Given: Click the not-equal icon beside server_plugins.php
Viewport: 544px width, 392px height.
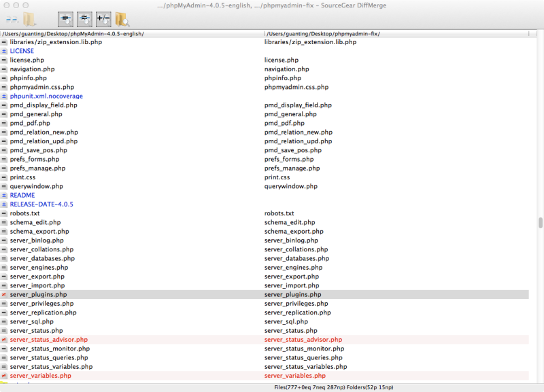Looking at the screenshot, I should tap(4, 294).
